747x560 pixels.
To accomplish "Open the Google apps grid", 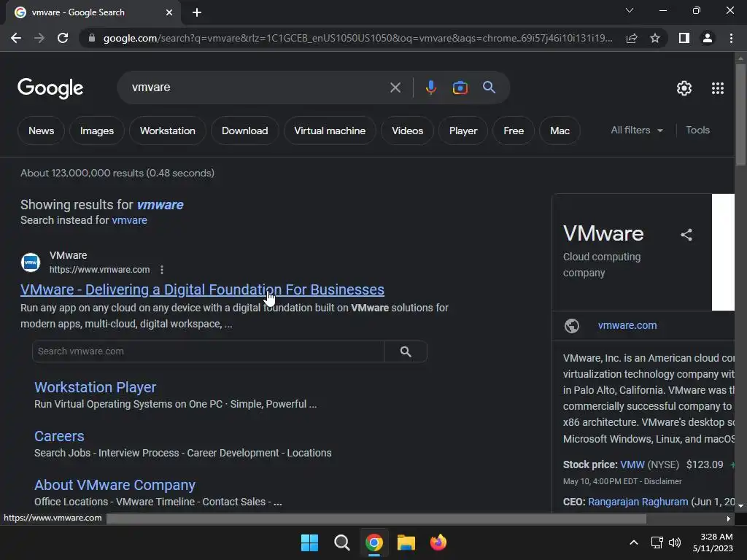I will click(x=718, y=88).
